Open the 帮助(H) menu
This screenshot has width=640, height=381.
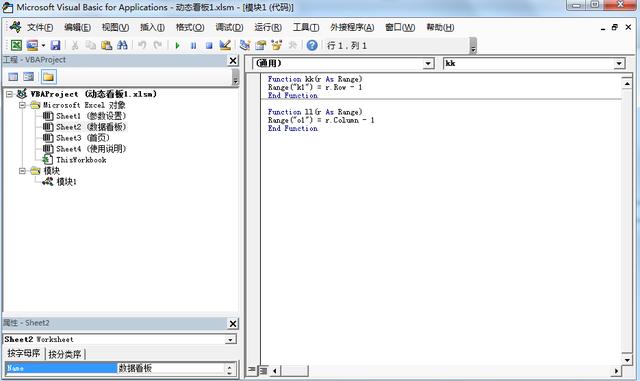pos(440,27)
